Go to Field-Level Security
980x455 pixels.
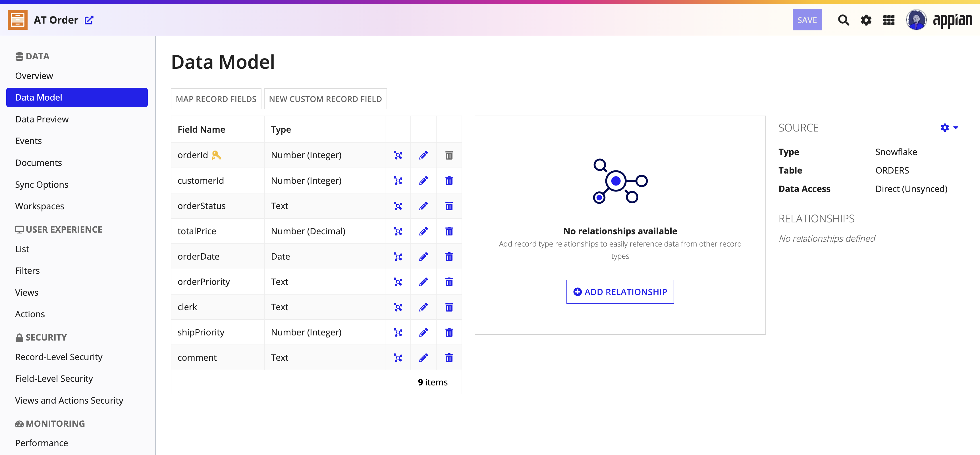pos(54,379)
